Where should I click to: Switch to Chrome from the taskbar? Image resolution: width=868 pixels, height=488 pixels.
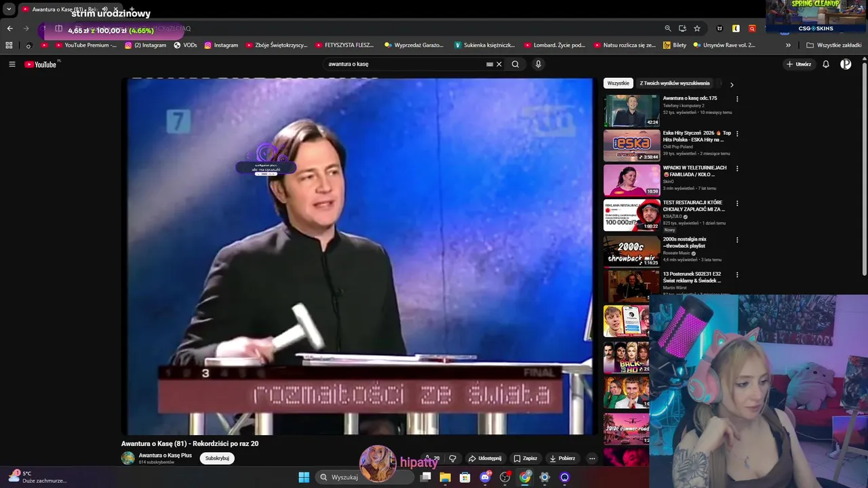[x=525, y=477]
